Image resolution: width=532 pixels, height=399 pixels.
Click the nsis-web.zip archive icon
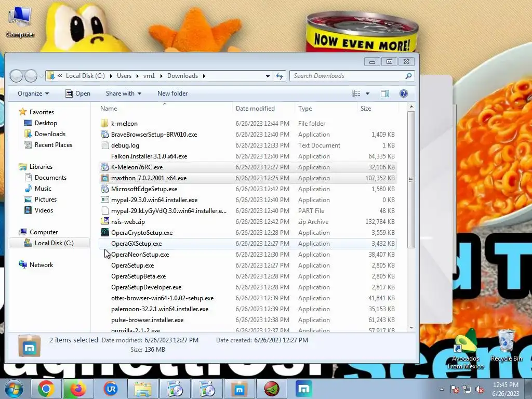(x=105, y=221)
